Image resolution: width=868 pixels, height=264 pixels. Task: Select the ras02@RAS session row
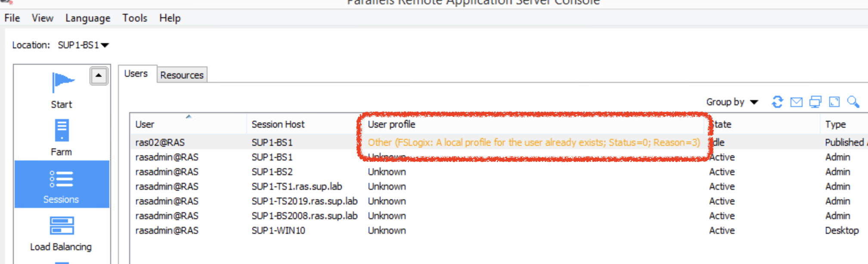coord(160,142)
